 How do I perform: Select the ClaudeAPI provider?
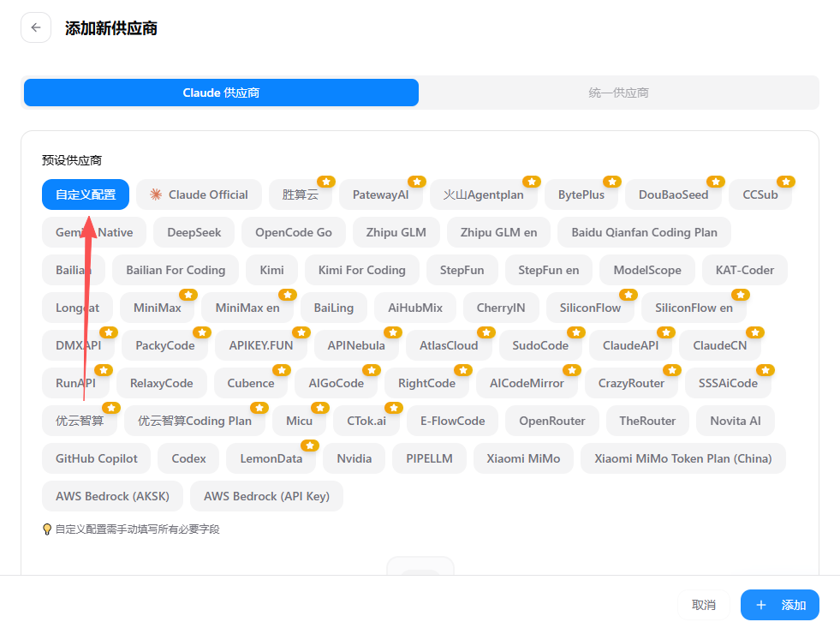[630, 345]
